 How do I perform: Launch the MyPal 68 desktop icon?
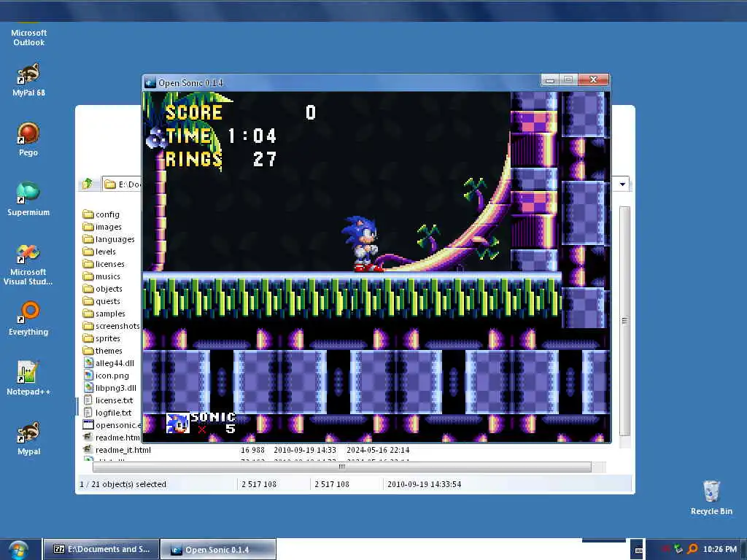coord(28,79)
